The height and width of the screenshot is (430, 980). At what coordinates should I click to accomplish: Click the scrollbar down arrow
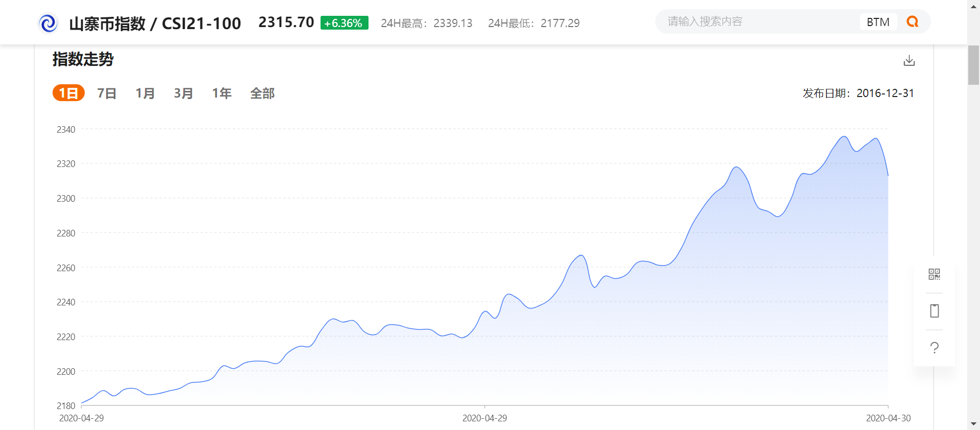coord(973,424)
